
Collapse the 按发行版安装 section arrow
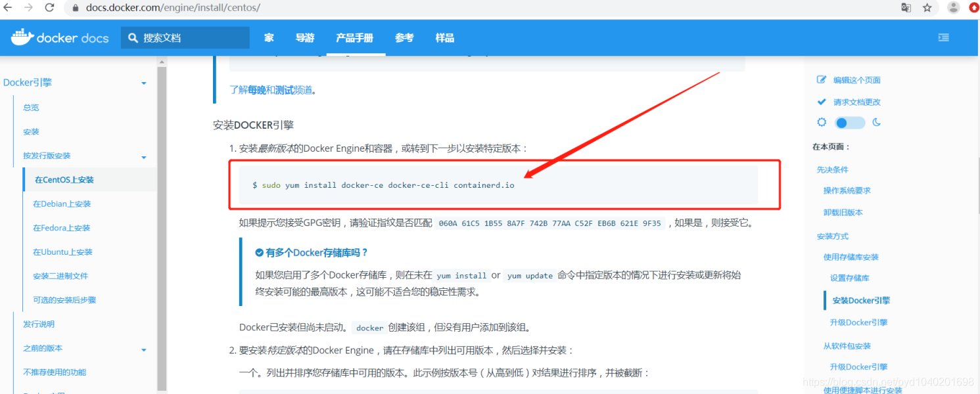click(x=144, y=158)
